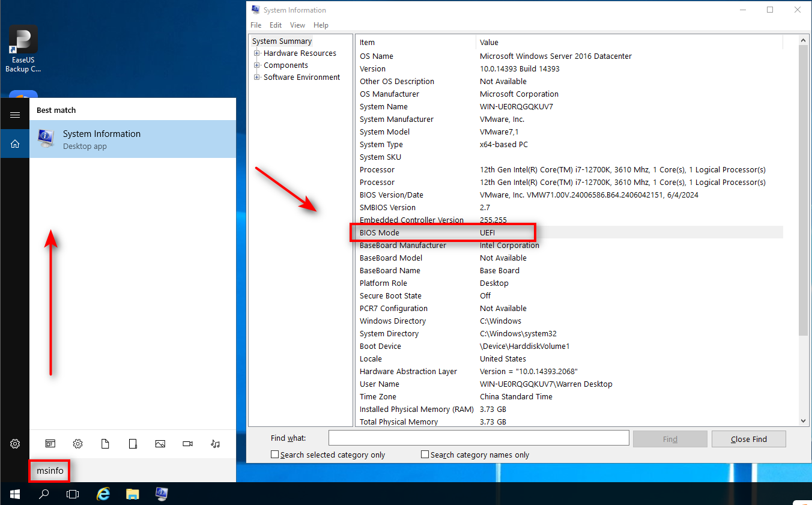Screen dimensions: 812x505
Task: Click the Find button
Action: (x=670, y=439)
